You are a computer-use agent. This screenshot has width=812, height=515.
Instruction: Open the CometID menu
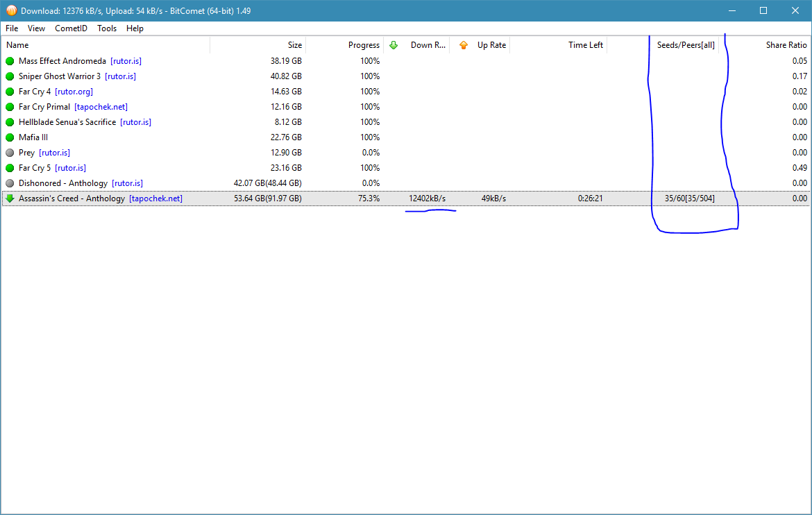(71, 28)
